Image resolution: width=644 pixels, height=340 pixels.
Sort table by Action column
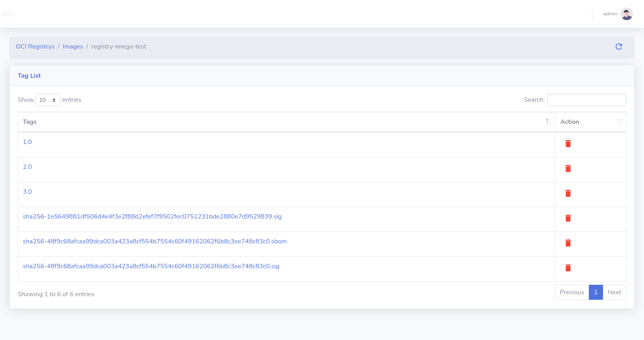pyautogui.click(x=590, y=122)
